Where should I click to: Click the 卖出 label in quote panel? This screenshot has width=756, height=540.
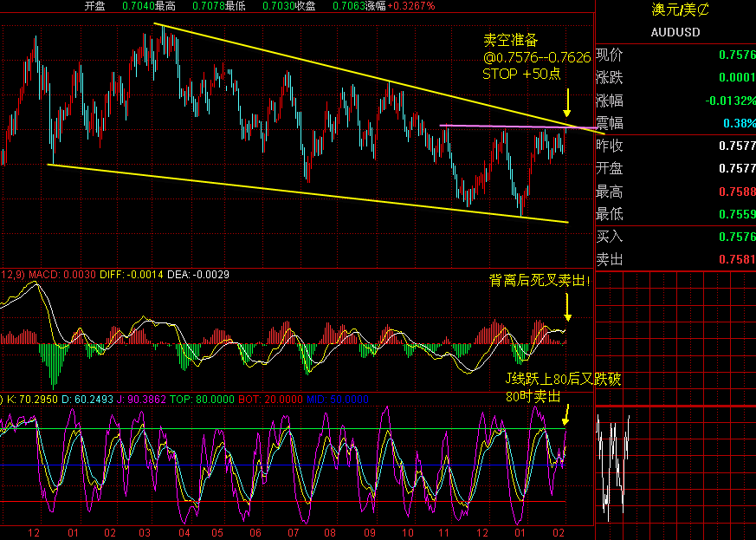pyautogui.click(x=610, y=259)
